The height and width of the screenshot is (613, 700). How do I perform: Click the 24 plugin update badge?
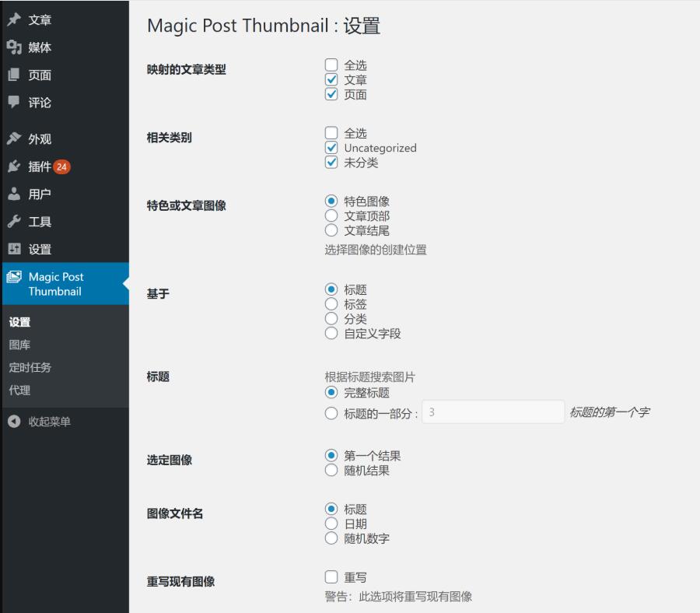click(61, 167)
